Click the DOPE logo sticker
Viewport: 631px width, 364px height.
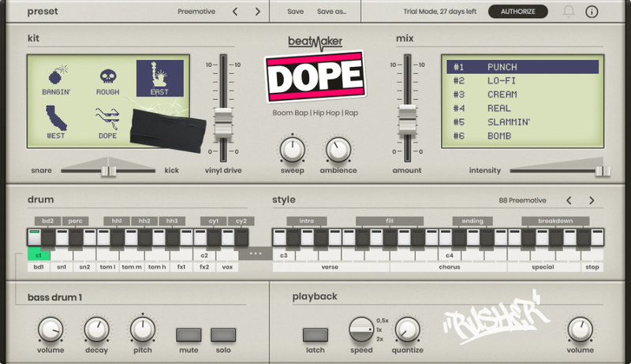(315, 76)
